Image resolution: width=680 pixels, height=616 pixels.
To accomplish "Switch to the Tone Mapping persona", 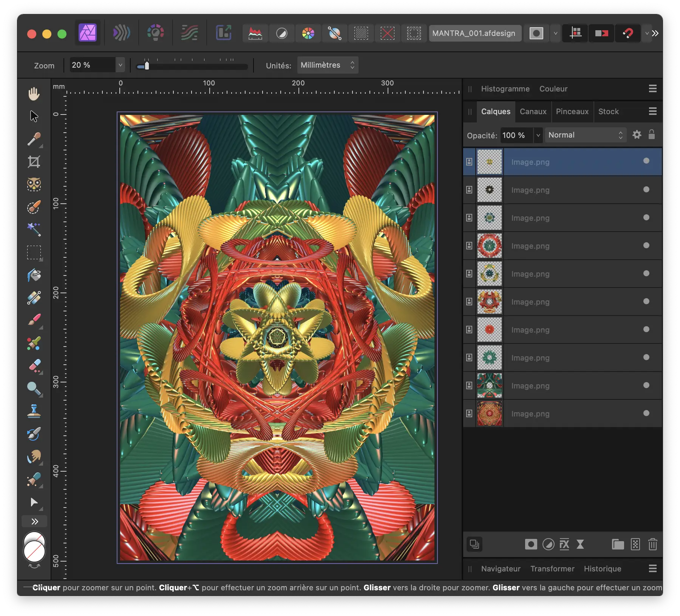I will [190, 33].
